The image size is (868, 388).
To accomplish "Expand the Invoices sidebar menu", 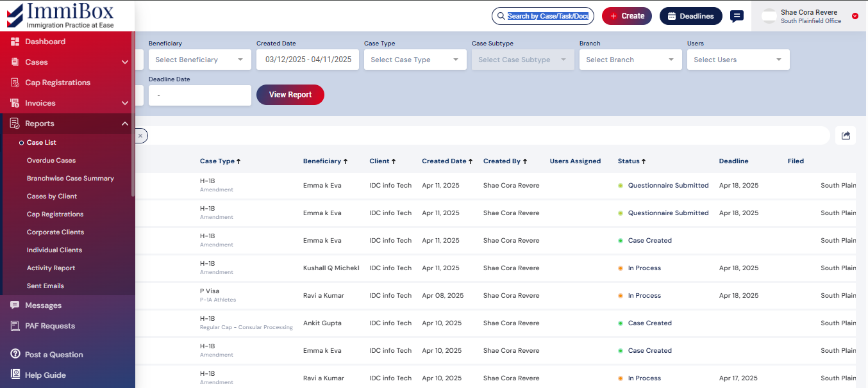I will (x=125, y=103).
